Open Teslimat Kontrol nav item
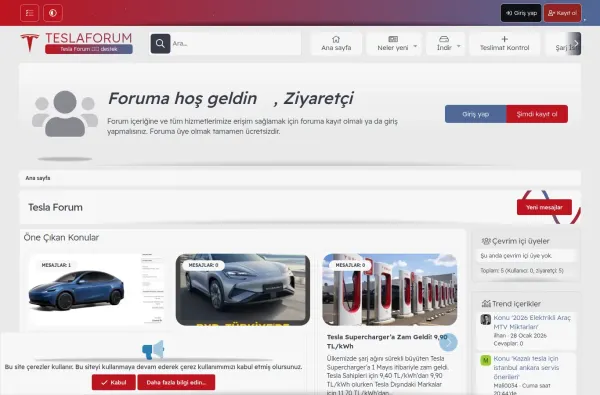This screenshot has height=395, width=600. click(x=504, y=44)
